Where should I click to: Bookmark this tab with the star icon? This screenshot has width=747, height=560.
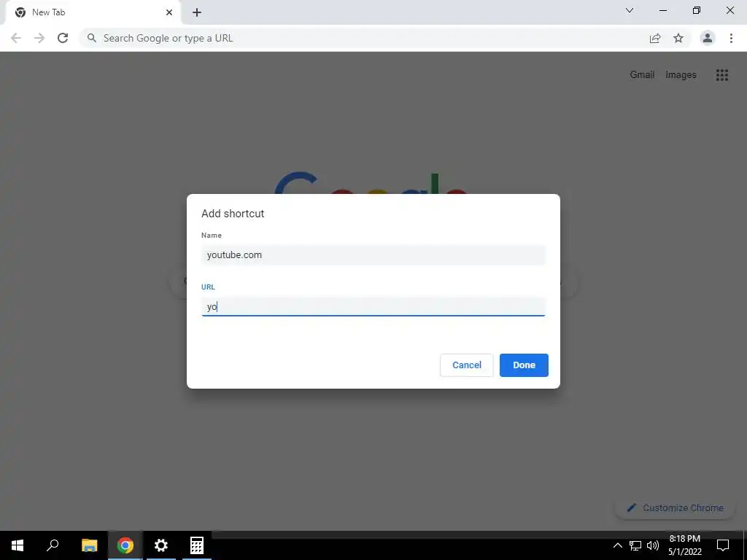click(x=678, y=38)
